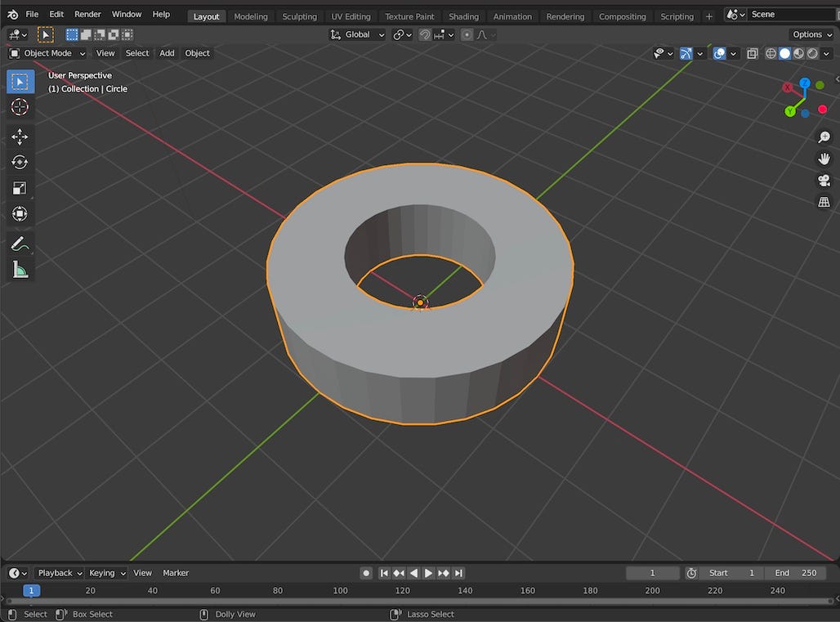Select the Rotate tool
This screenshot has height=622, width=840.
[20, 162]
